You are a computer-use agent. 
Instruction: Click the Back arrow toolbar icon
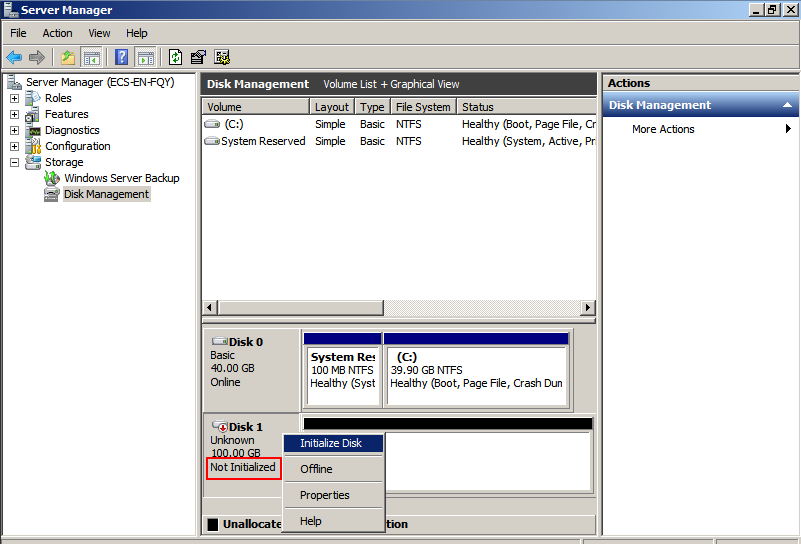point(14,57)
